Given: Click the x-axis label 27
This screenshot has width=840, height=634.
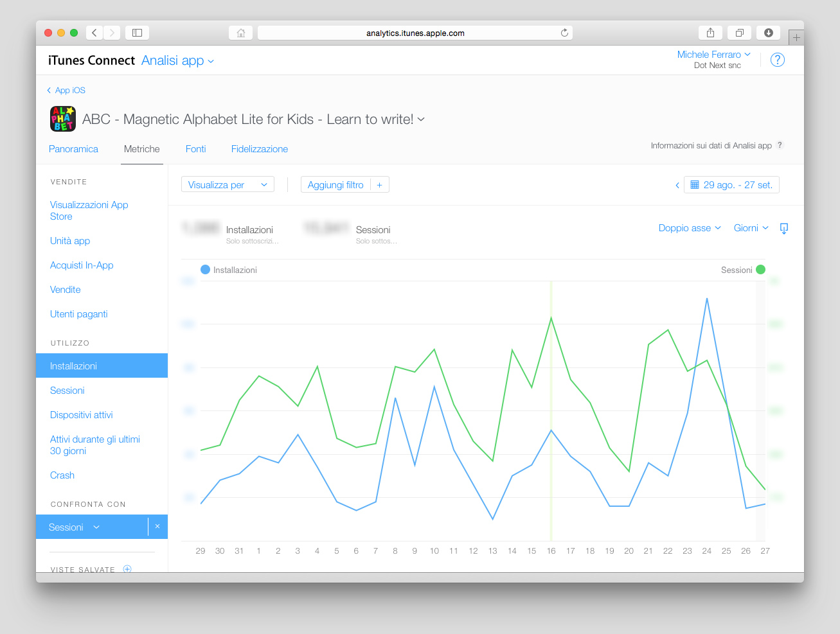Looking at the screenshot, I should tap(765, 551).
